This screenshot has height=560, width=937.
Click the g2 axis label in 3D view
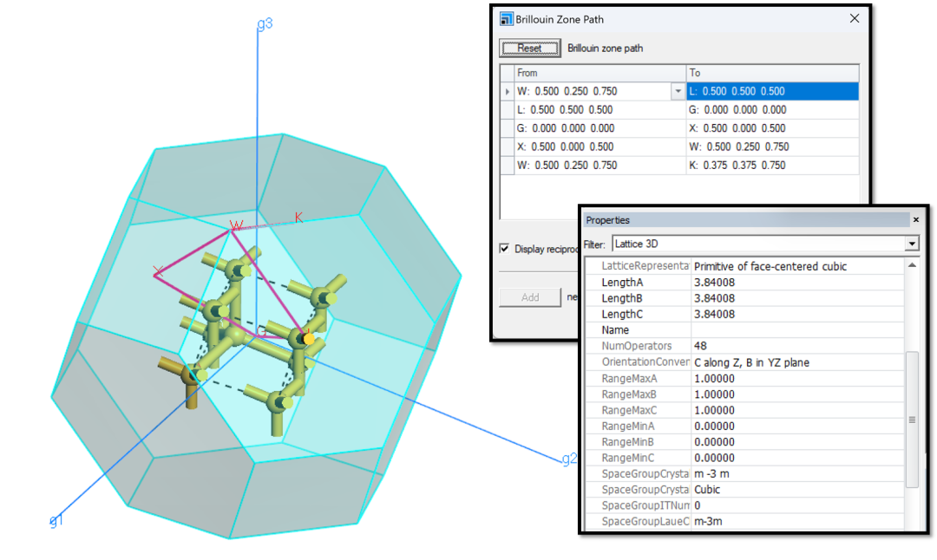(569, 459)
